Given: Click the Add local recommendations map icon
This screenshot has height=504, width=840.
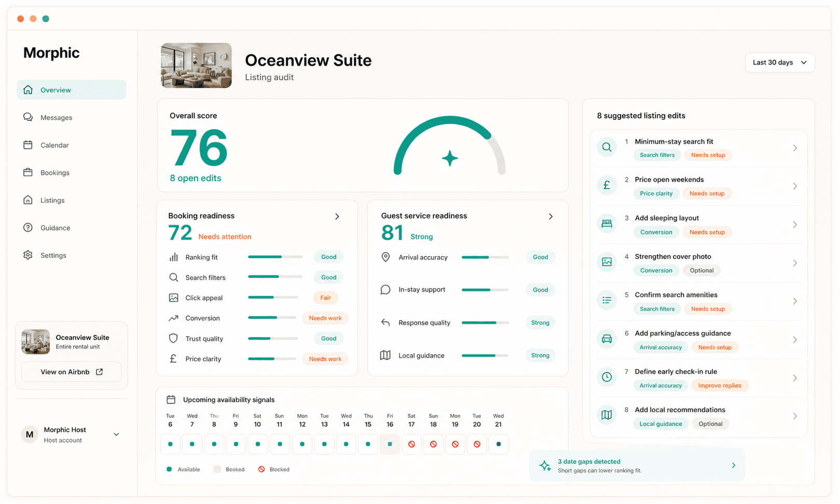Looking at the screenshot, I should pyautogui.click(x=607, y=415).
